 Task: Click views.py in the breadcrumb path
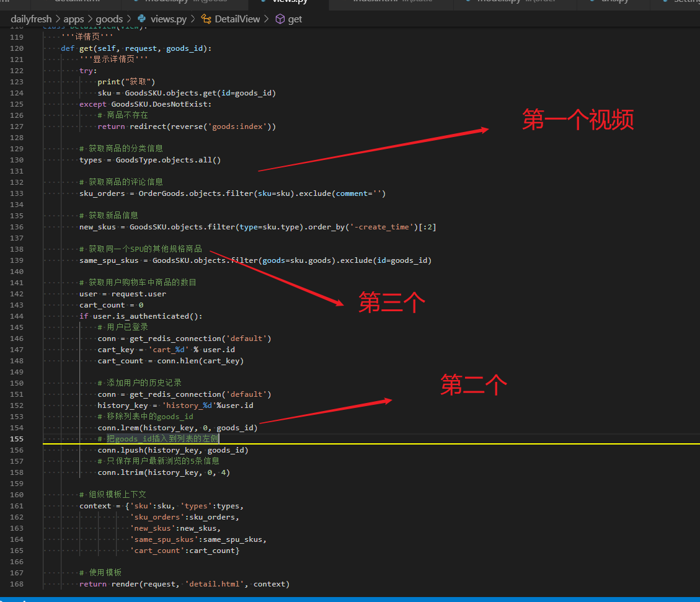coord(169,19)
